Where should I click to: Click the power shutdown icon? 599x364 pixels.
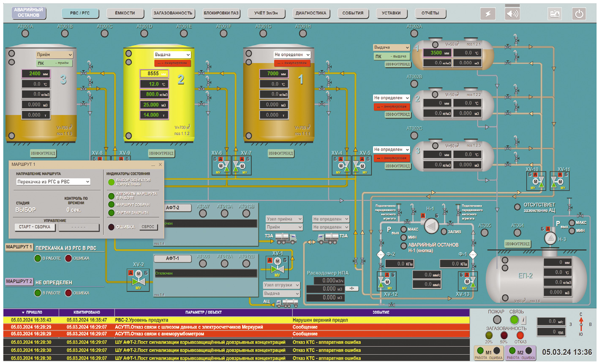579,14
